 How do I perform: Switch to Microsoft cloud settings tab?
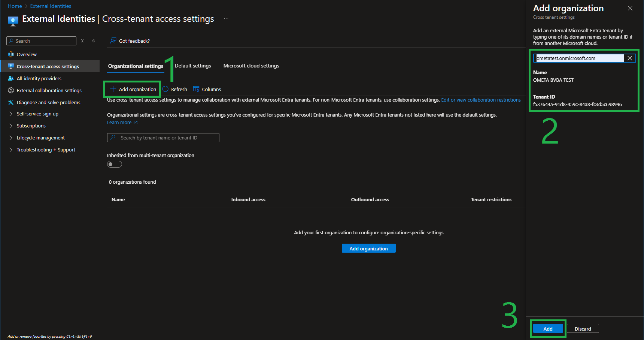click(x=251, y=66)
